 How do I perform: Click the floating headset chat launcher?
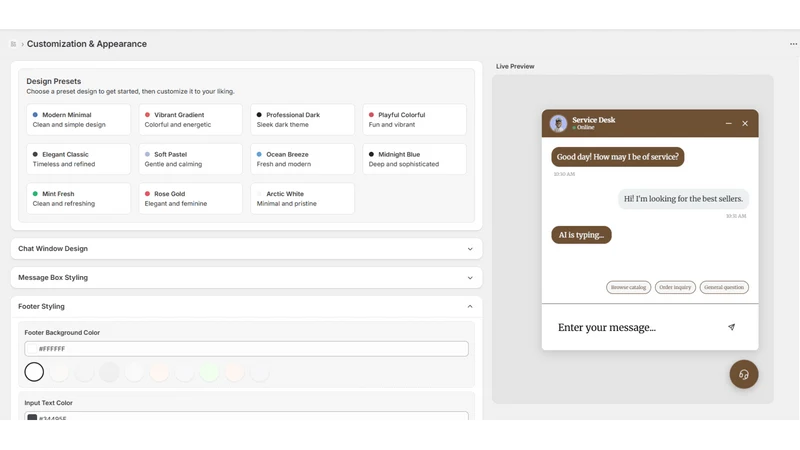[743, 374]
